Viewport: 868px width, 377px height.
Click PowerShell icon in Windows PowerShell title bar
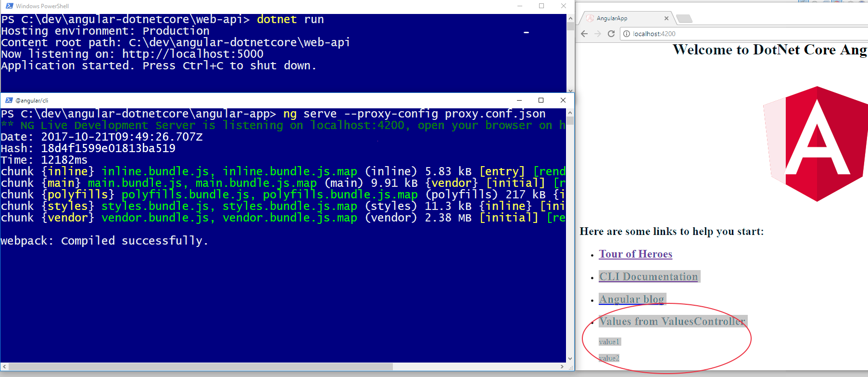pyautogui.click(x=9, y=6)
